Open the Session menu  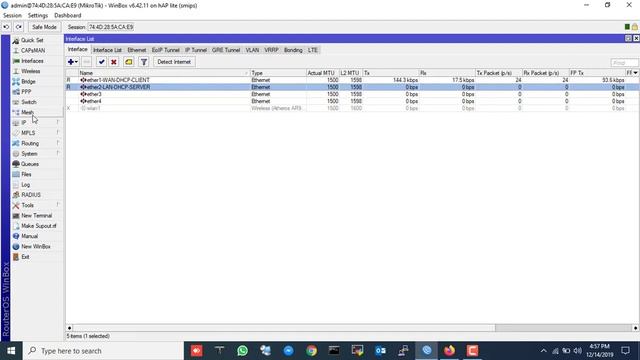pos(12,16)
